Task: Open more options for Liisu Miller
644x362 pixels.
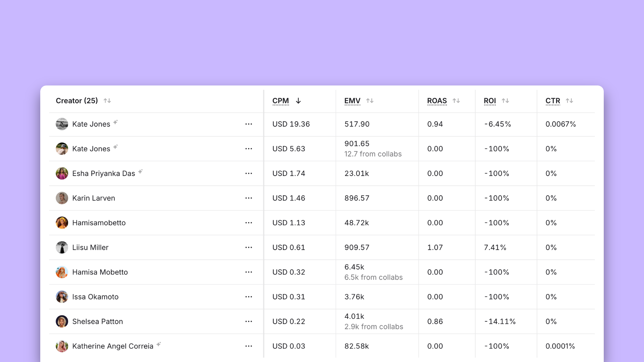Action: (249, 247)
